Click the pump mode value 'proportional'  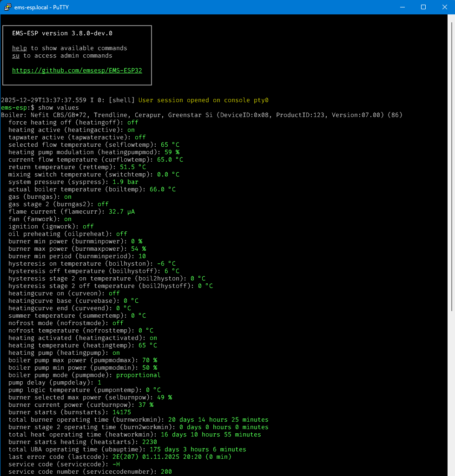tap(138, 375)
